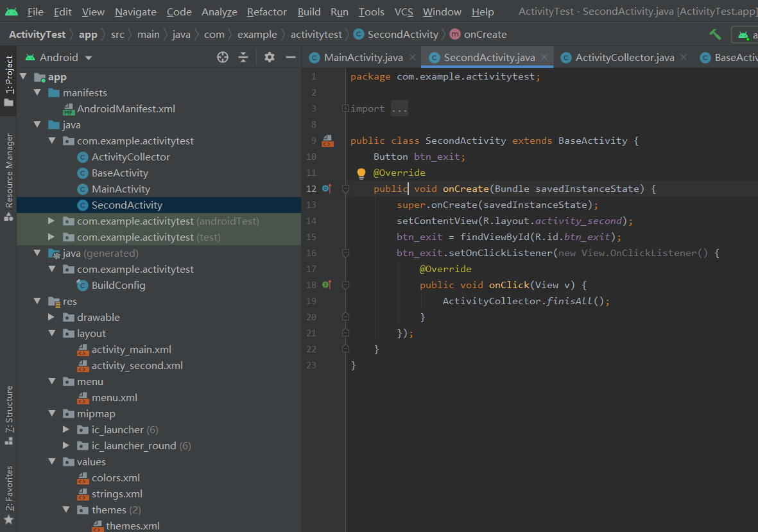The image size is (758, 532).
Task: Click the src breadcrumb
Action: (117, 34)
